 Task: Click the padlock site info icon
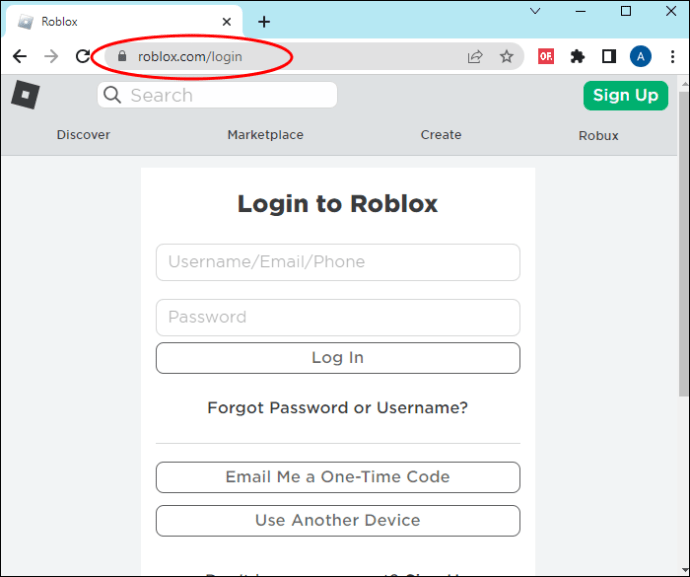(122, 56)
